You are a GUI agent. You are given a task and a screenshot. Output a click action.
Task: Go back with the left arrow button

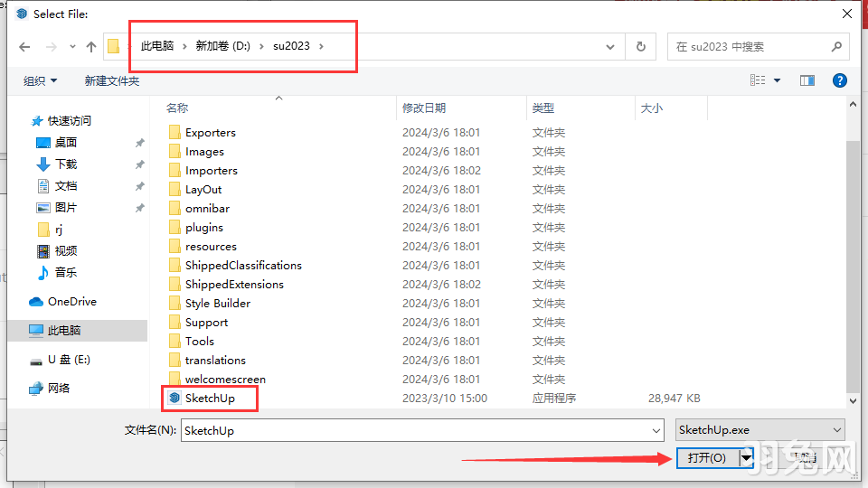click(24, 47)
